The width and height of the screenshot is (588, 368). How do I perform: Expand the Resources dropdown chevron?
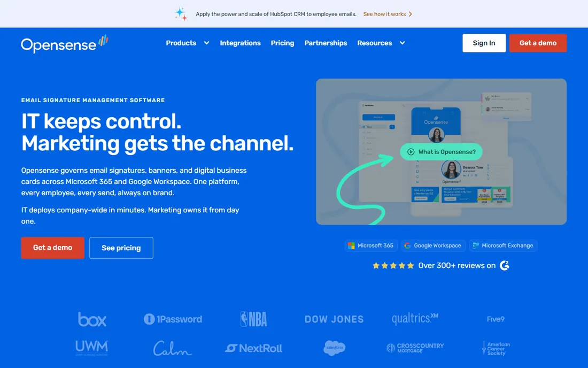click(x=402, y=43)
